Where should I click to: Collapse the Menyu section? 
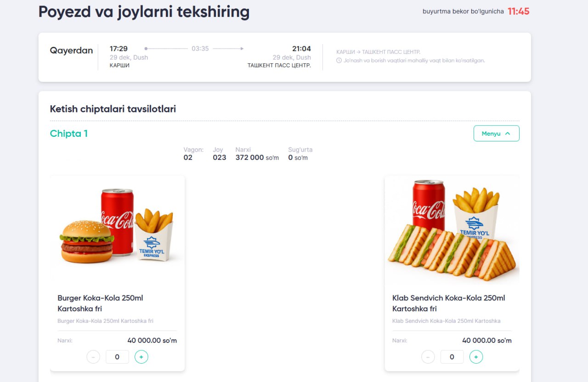pyautogui.click(x=496, y=134)
